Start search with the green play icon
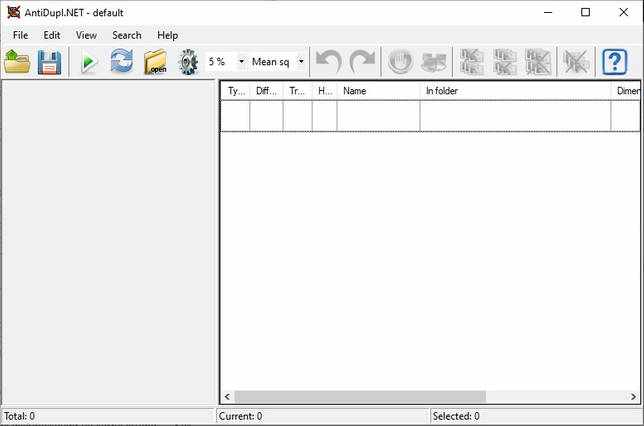644x426 pixels. click(x=89, y=62)
